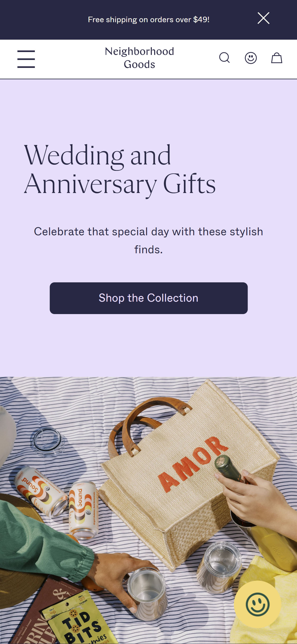Viewport: 297px width, 644px height.
Task: Launch the yellow smiley chat widget
Action: point(257,604)
